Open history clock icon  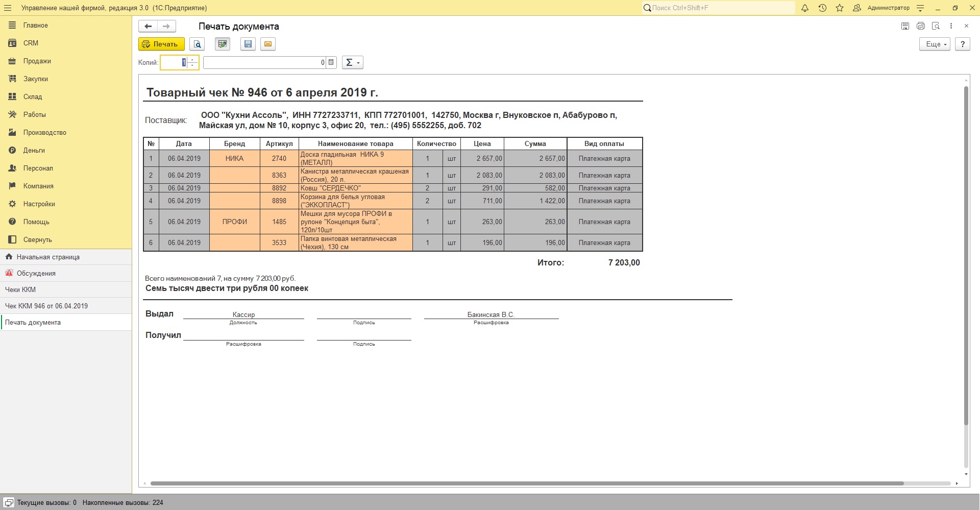822,8
